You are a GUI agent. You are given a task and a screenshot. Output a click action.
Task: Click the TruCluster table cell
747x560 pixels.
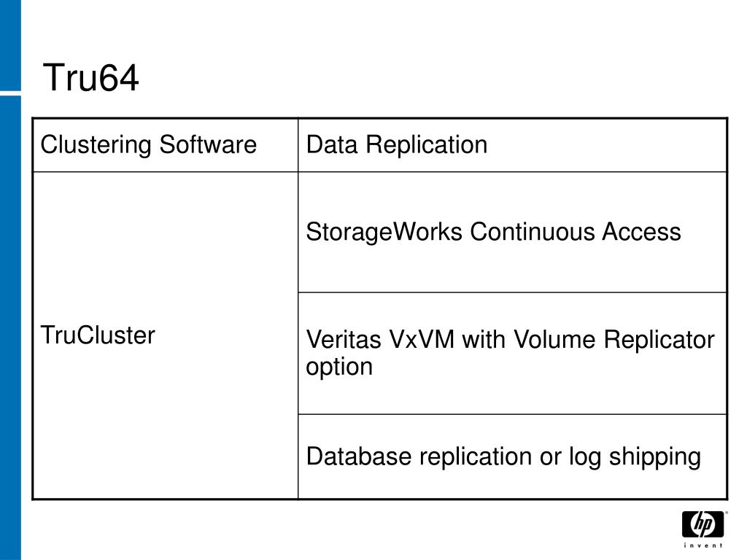tap(166, 335)
